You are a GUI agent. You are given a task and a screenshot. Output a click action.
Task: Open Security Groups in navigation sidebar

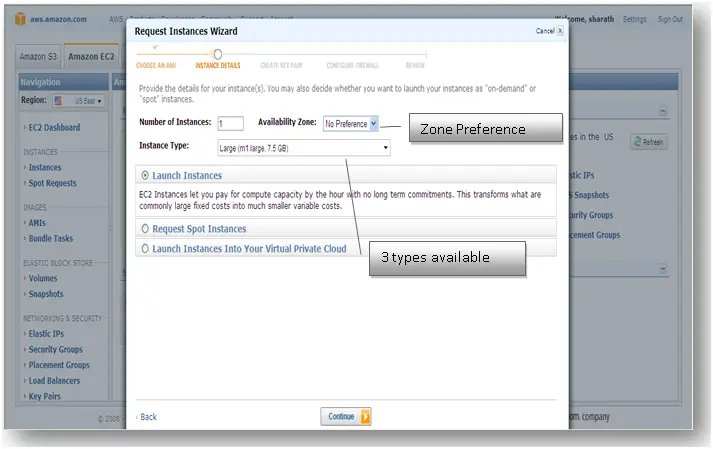(x=55, y=349)
